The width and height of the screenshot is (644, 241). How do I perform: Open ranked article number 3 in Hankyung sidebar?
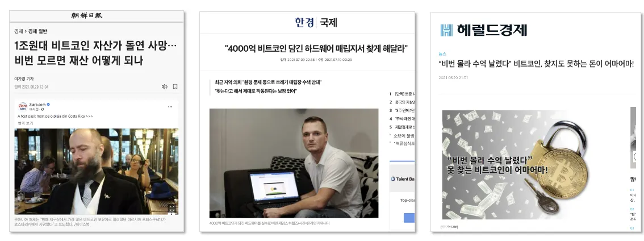402,111
